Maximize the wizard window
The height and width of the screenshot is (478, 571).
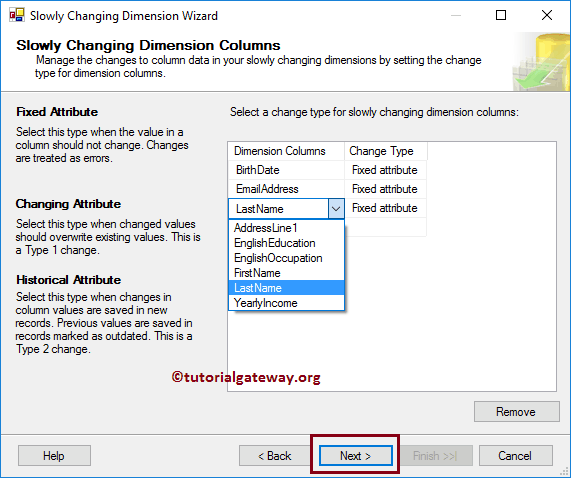click(501, 15)
